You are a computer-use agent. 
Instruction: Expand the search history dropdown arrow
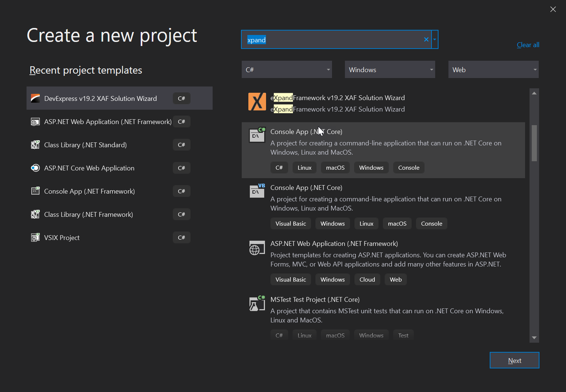(x=434, y=39)
